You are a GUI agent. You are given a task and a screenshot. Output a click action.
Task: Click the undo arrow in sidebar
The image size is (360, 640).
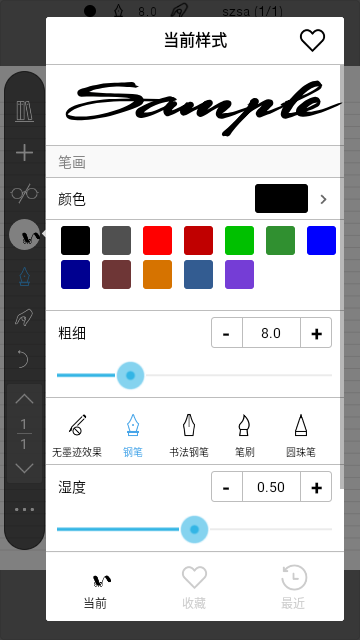pos(23,359)
